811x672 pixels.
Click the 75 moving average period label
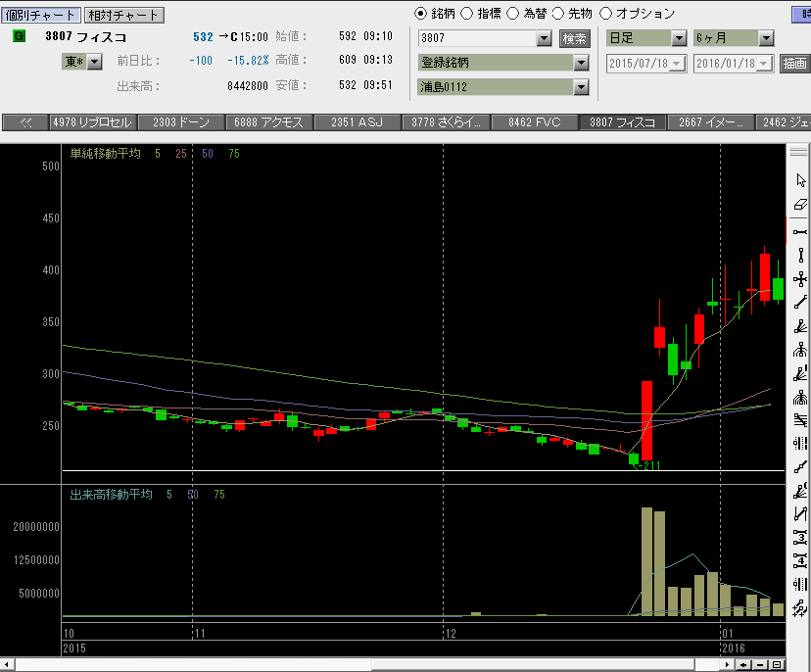(x=234, y=154)
